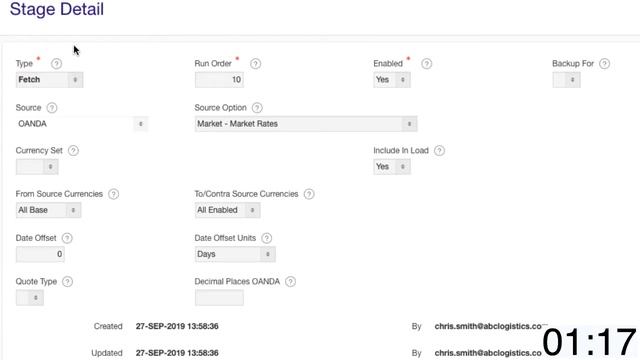Click the Updated By email chris.smith@abclogistics
The image size is (640, 360).
pos(488,353)
